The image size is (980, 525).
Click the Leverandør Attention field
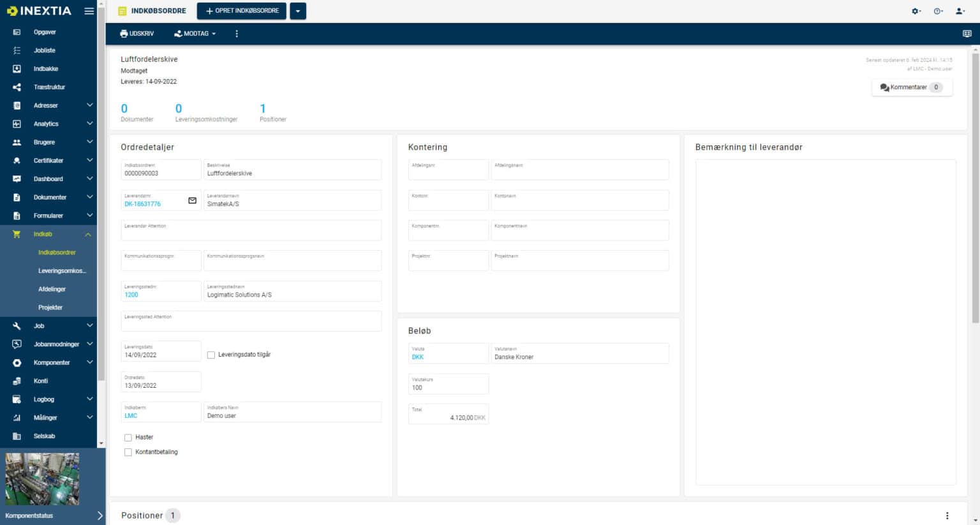(x=251, y=230)
